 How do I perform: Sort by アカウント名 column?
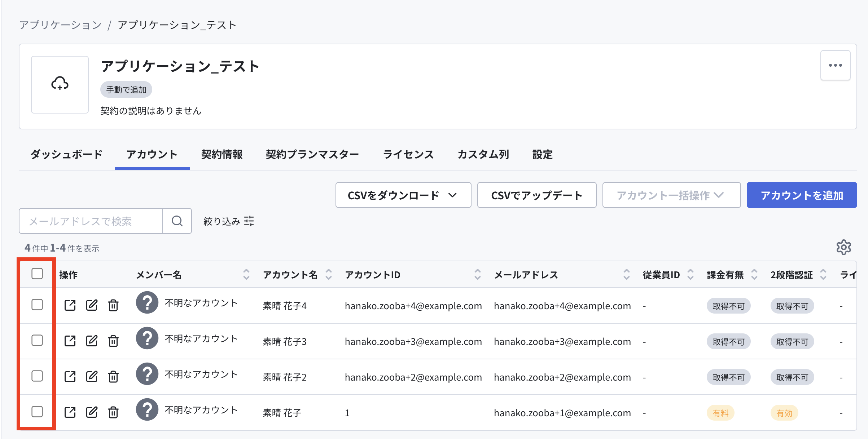click(x=329, y=274)
